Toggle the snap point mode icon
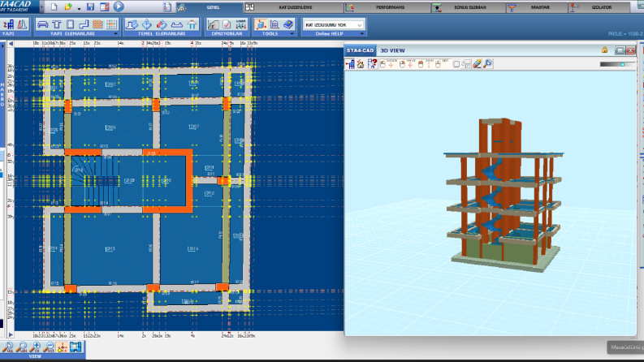Image resolution: width=644 pixels, height=362 pixels. point(62,347)
